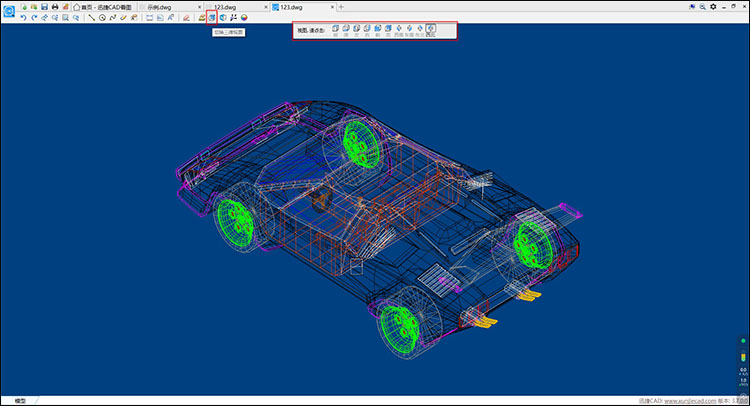Click the page icon beside the text tool
Screen dimensions: 750x406
pyautogui.click(x=160, y=18)
